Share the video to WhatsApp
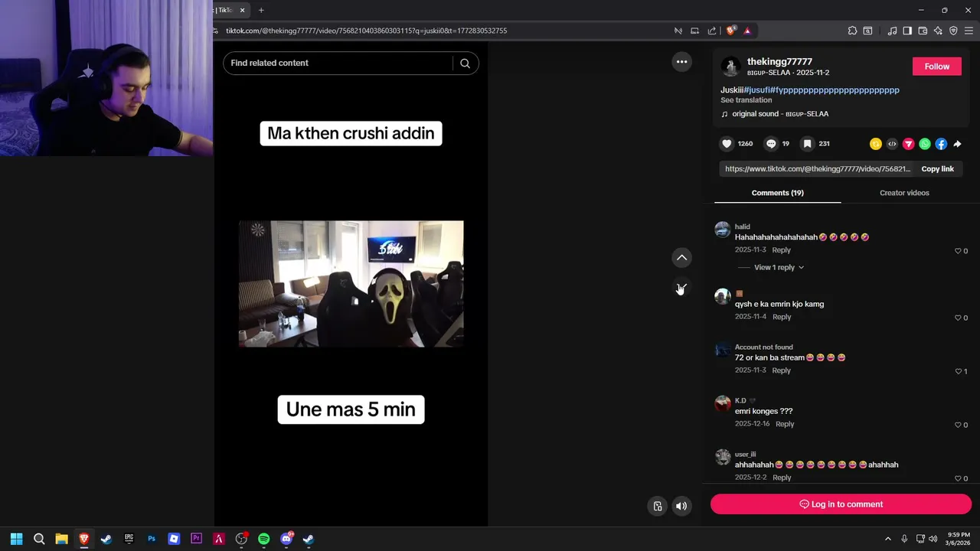The height and width of the screenshot is (551, 980). (x=925, y=144)
